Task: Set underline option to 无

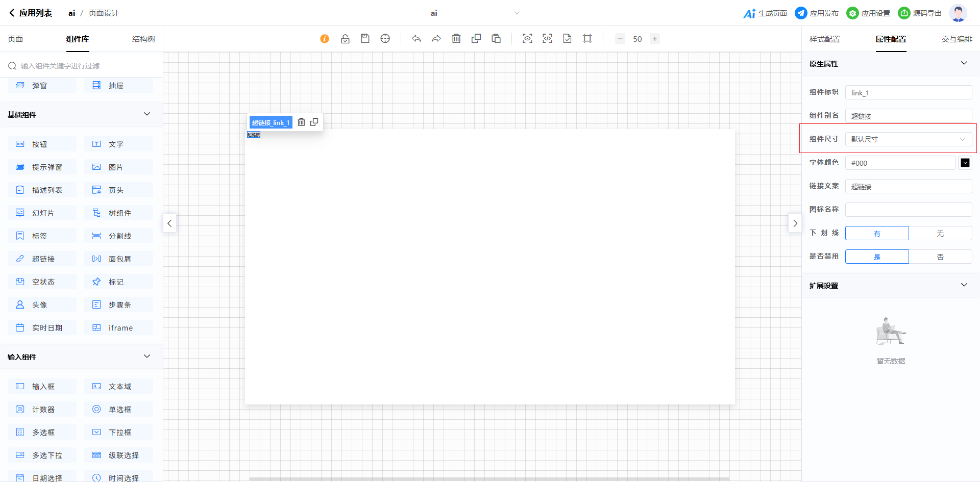Action: (940, 234)
